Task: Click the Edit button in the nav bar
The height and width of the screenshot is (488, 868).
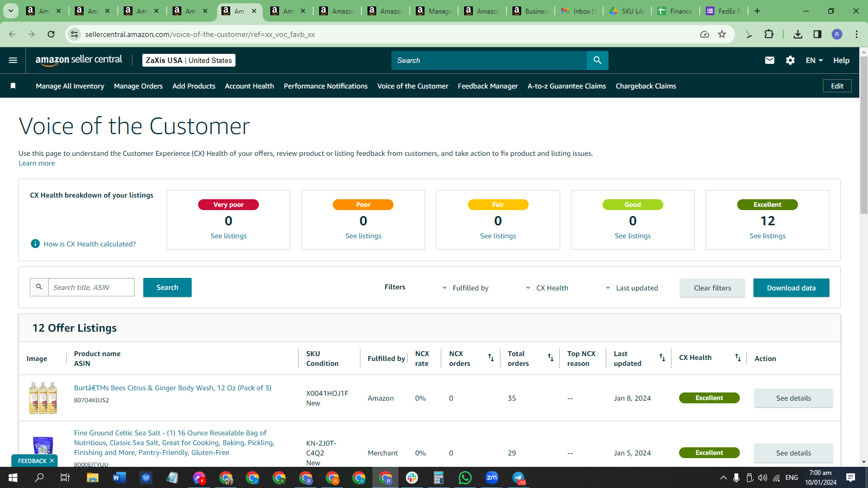Action: coord(837,86)
